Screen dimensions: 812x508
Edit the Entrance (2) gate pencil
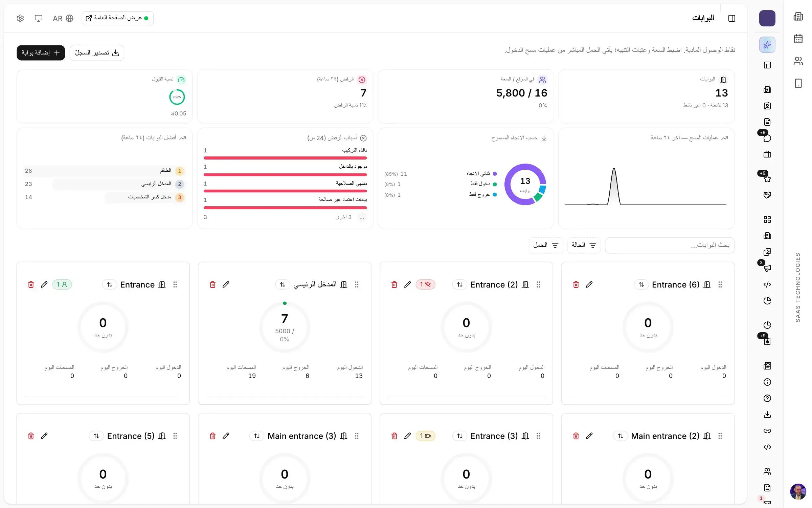[407, 284]
